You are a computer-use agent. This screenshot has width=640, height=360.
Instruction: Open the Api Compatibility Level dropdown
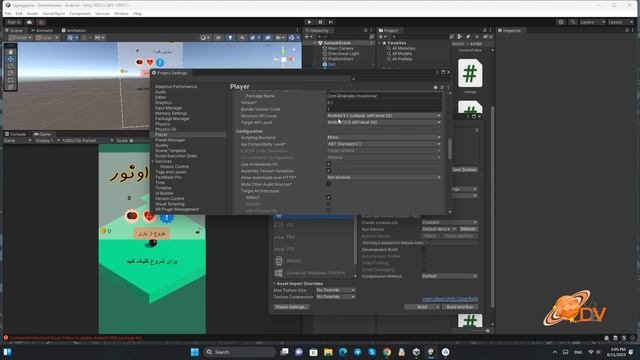click(384, 144)
